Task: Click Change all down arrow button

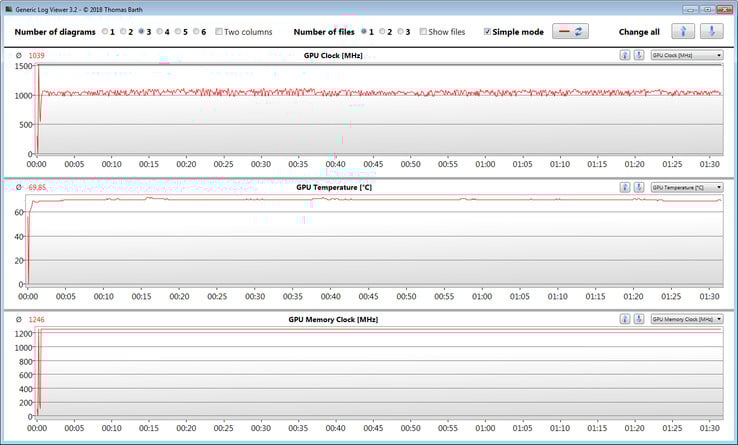Action: (x=712, y=32)
